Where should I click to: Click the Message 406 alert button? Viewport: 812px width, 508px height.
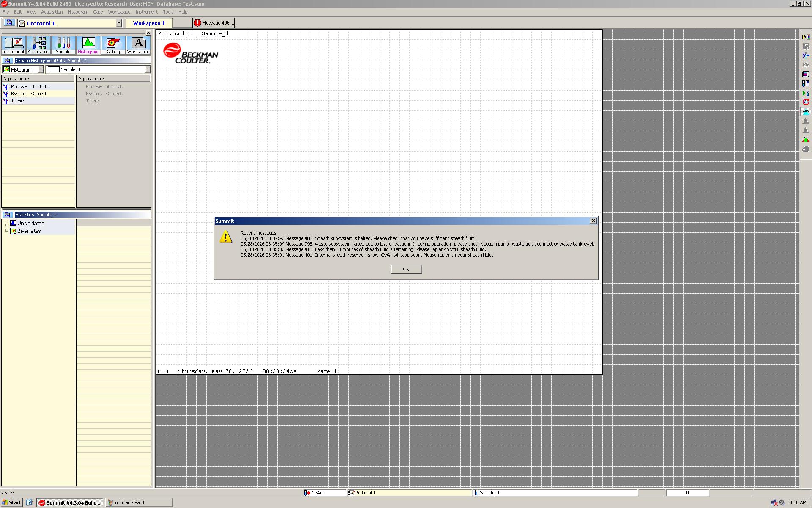214,23
